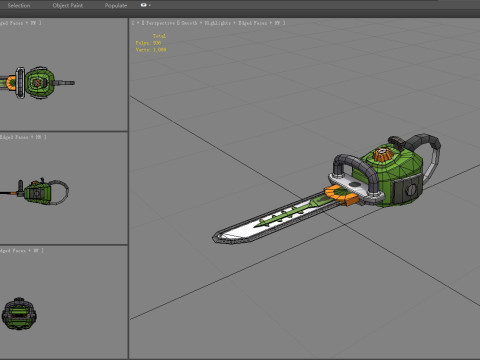The image size is (480, 360).
Task: Open the Perspective viewport plus menu
Action: 137,23
